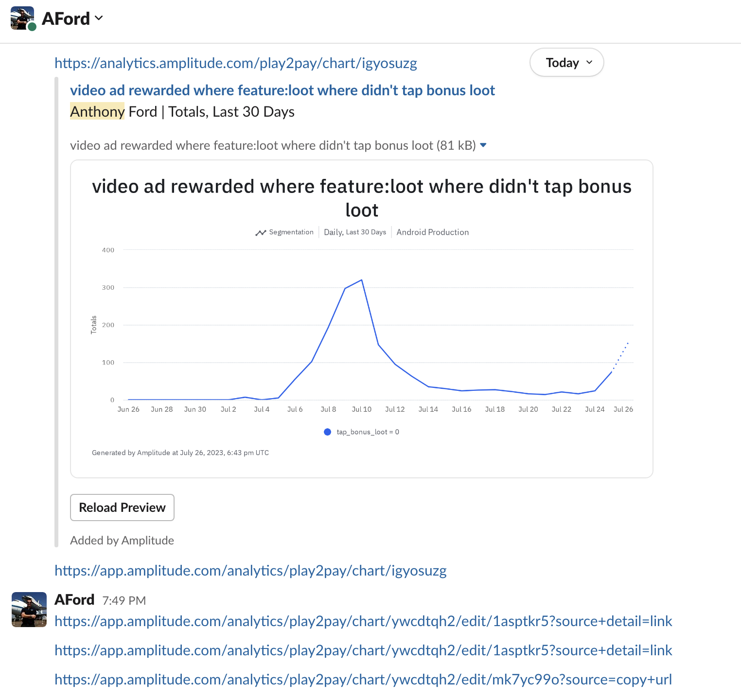741x700 pixels.
Task: Click 'AFord' name in the header
Action: [x=66, y=18]
